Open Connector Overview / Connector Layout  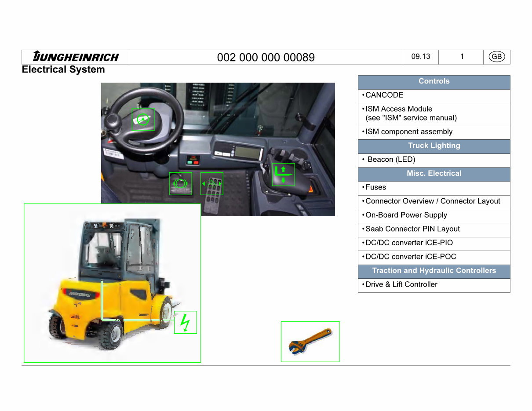point(434,202)
